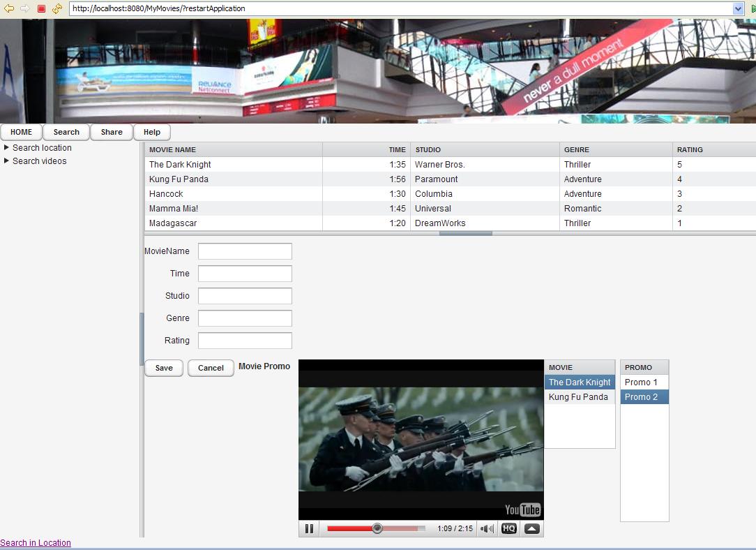Open the address bar dropdown arrow
This screenshot has height=550, width=756.
[738, 8]
